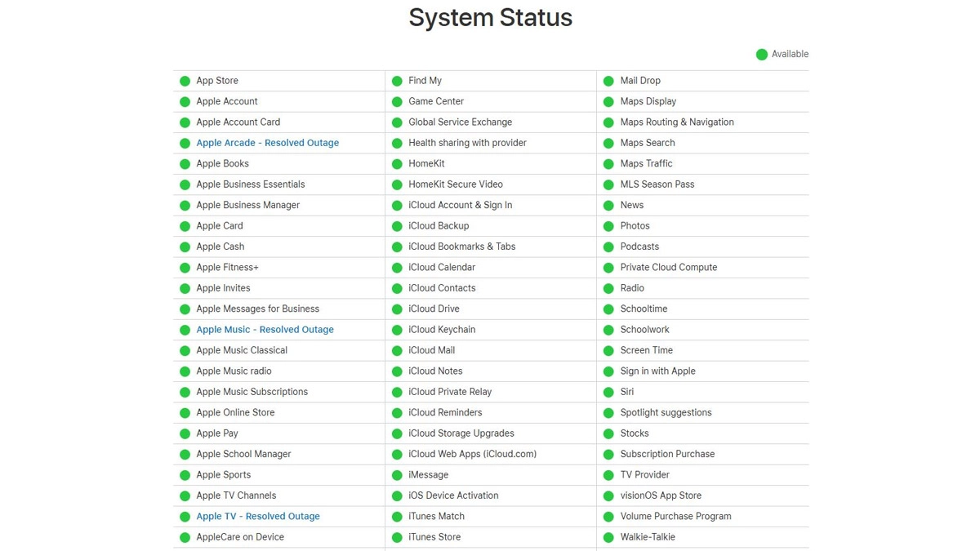Open the Apple Music Resolved Outage link
The image size is (980, 551).
[265, 330]
